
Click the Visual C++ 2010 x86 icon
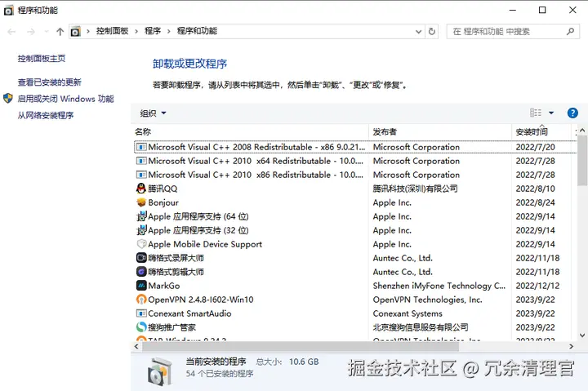(x=141, y=175)
